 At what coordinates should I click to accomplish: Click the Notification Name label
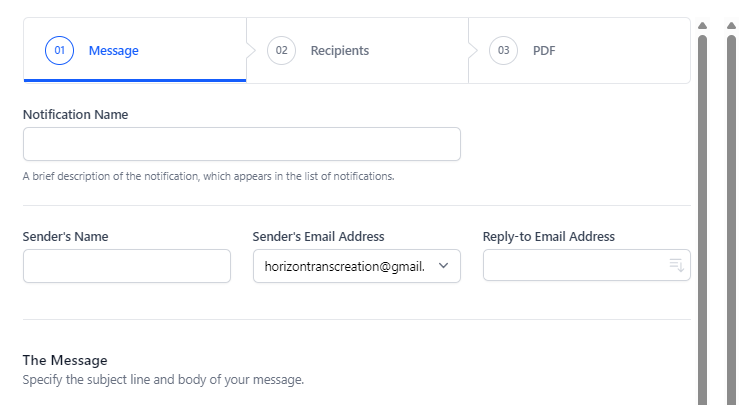point(75,114)
